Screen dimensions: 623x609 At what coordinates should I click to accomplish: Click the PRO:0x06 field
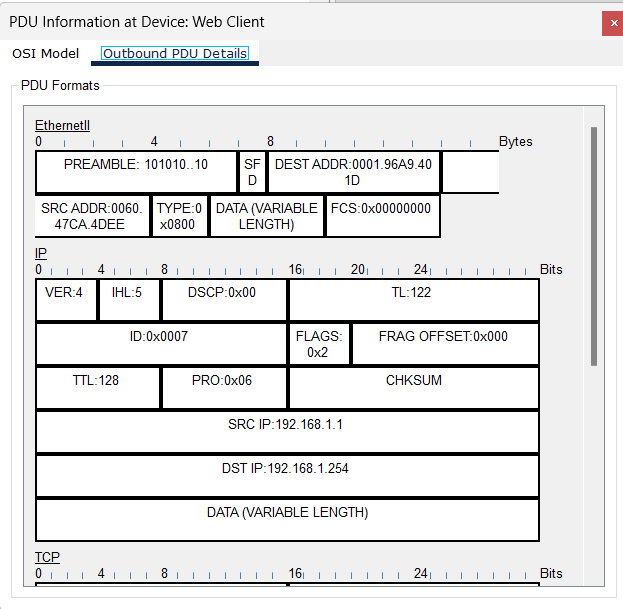coord(224,388)
